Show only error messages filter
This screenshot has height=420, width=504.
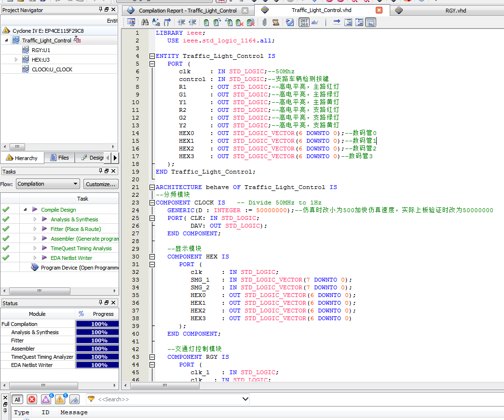(x=32, y=399)
